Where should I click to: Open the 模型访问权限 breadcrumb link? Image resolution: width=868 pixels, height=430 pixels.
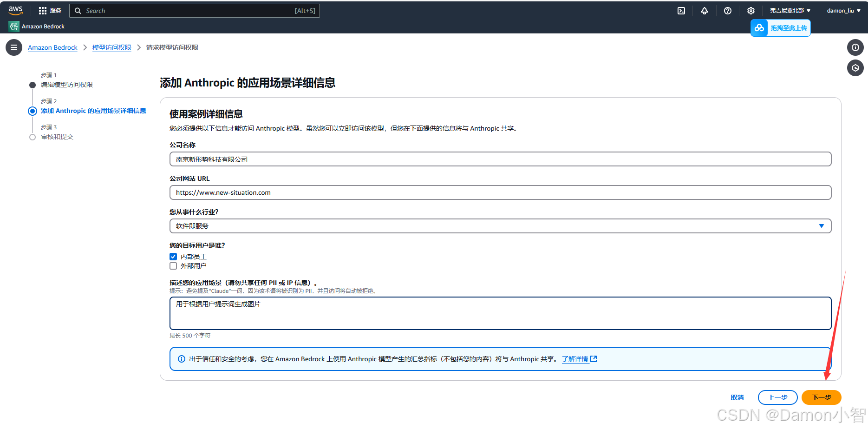pos(112,47)
